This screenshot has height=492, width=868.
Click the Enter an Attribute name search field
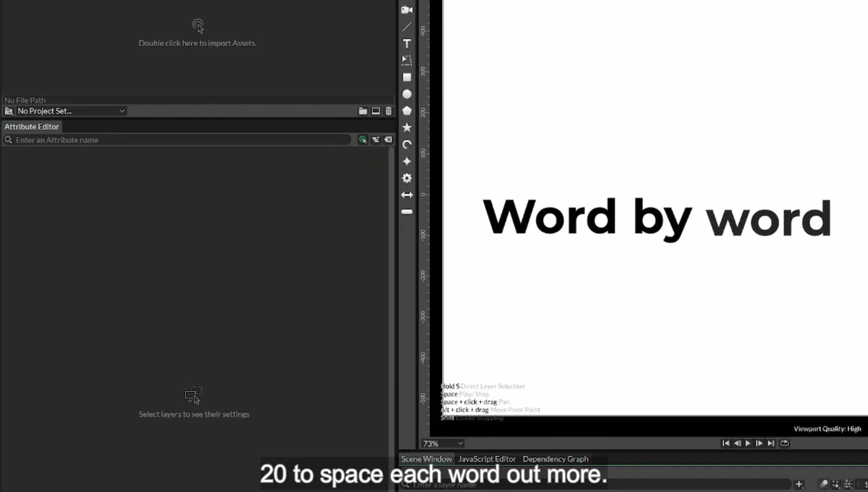click(177, 140)
